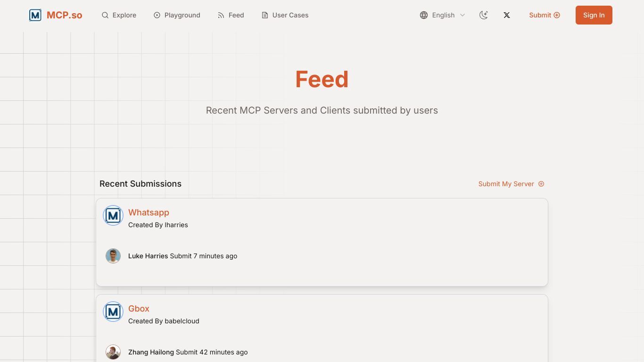The height and width of the screenshot is (362, 644).
Task: Click the plus icon beside Submit My Server
Action: tap(541, 184)
